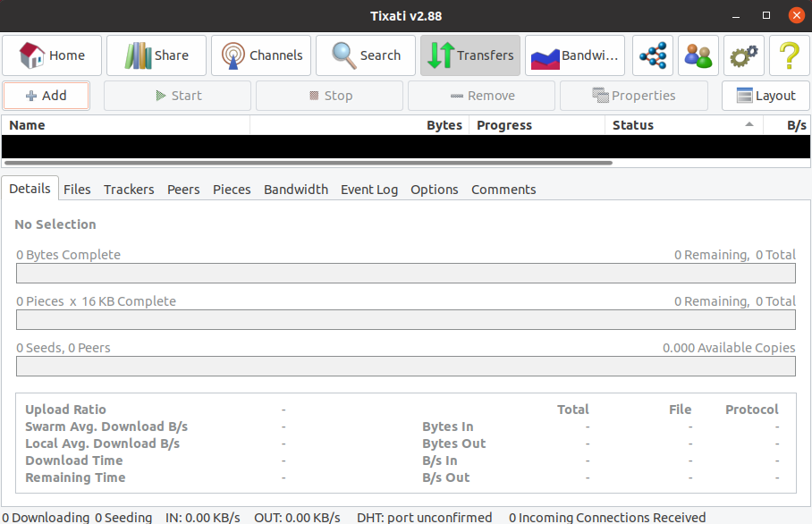Select the blacked-out transfer row
Viewport: 812px width, 524px height.
(406, 147)
